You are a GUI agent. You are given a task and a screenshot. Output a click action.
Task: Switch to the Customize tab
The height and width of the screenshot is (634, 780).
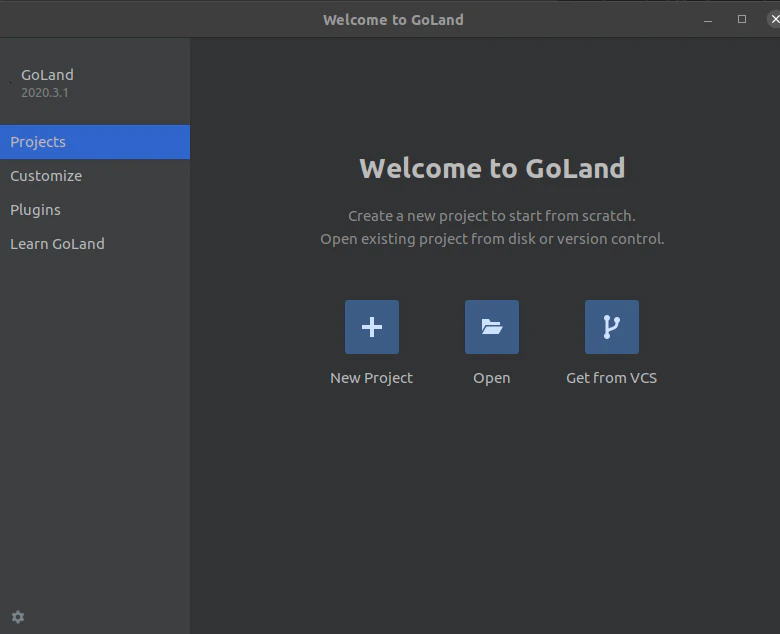pyautogui.click(x=95, y=176)
